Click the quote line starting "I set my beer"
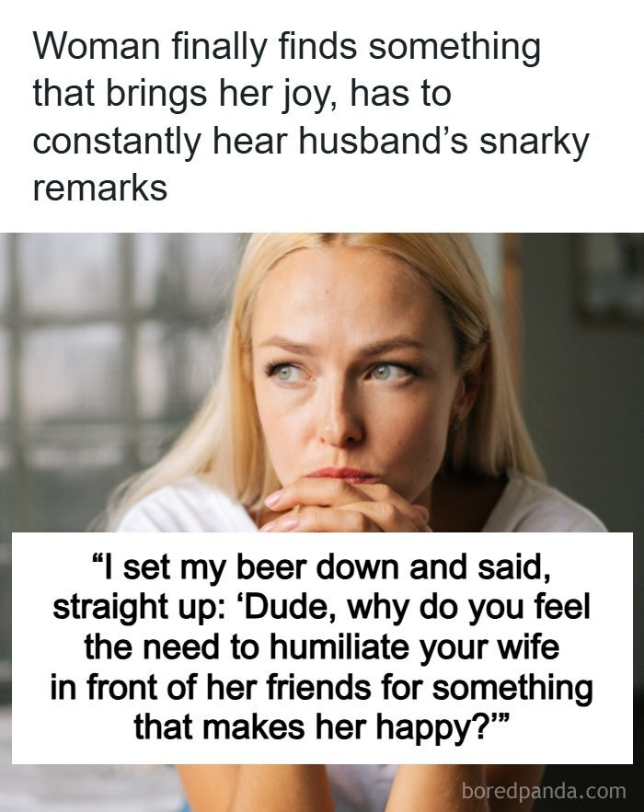 click(322, 567)
